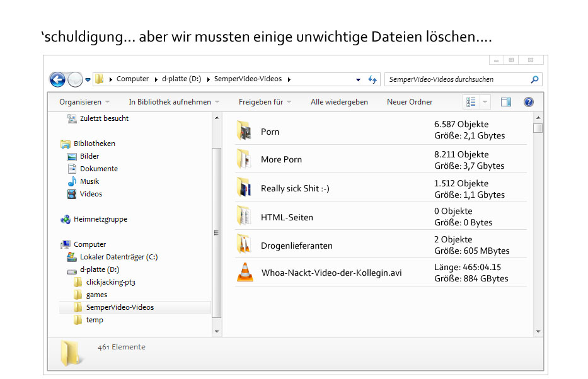Toggle the preview pane button
This screenshot has width=588, height=379.
point(505,102)
